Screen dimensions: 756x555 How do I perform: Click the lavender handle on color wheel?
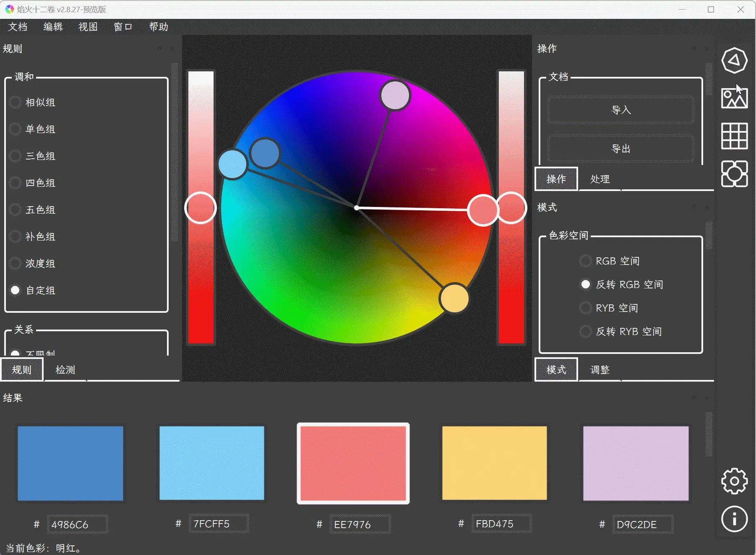395,96
